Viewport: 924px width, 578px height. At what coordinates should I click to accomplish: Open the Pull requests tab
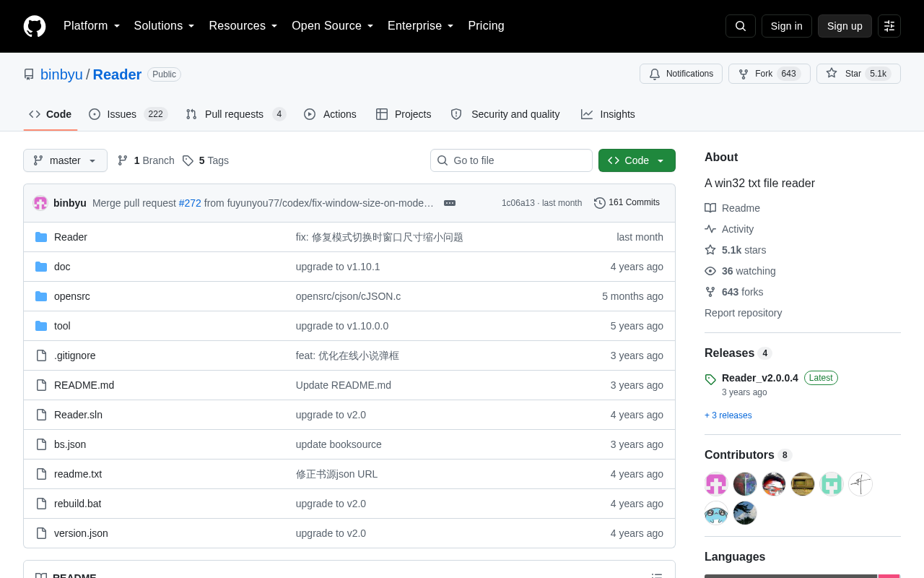click(x=236, y=114)
